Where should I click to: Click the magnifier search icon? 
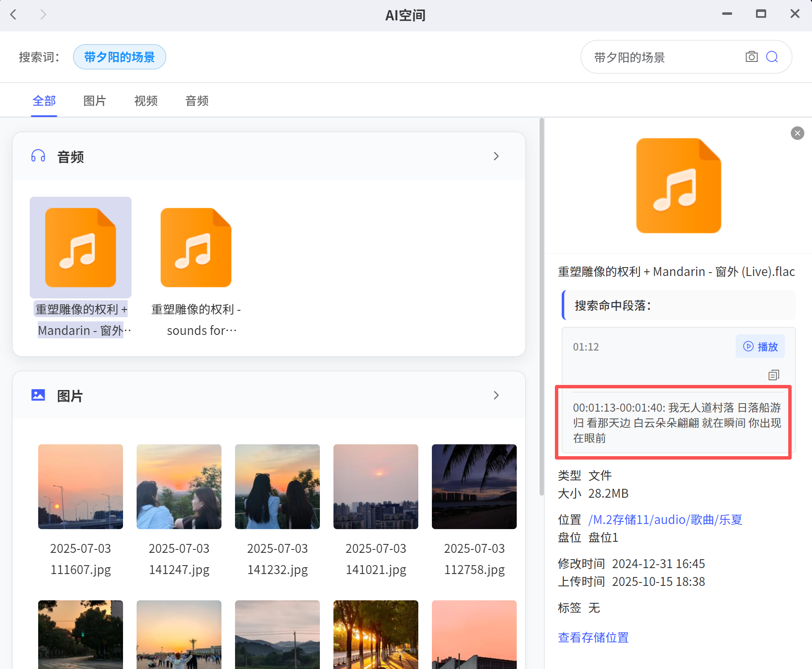(772, 57)
